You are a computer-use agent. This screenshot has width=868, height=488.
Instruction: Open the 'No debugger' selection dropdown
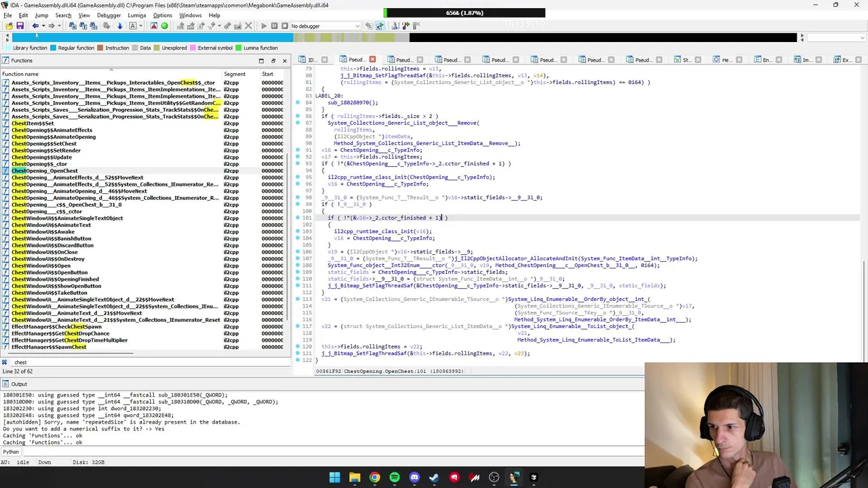tap(326, 26)
